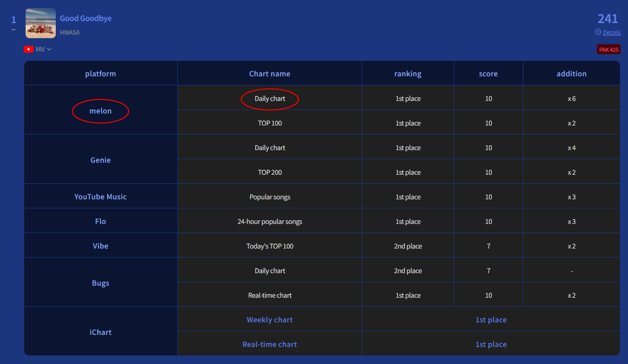Viewport: 628px width, 364px height.
Task: Click the x6 addition value
Action: pyautogui.click(x=572, y=98)
